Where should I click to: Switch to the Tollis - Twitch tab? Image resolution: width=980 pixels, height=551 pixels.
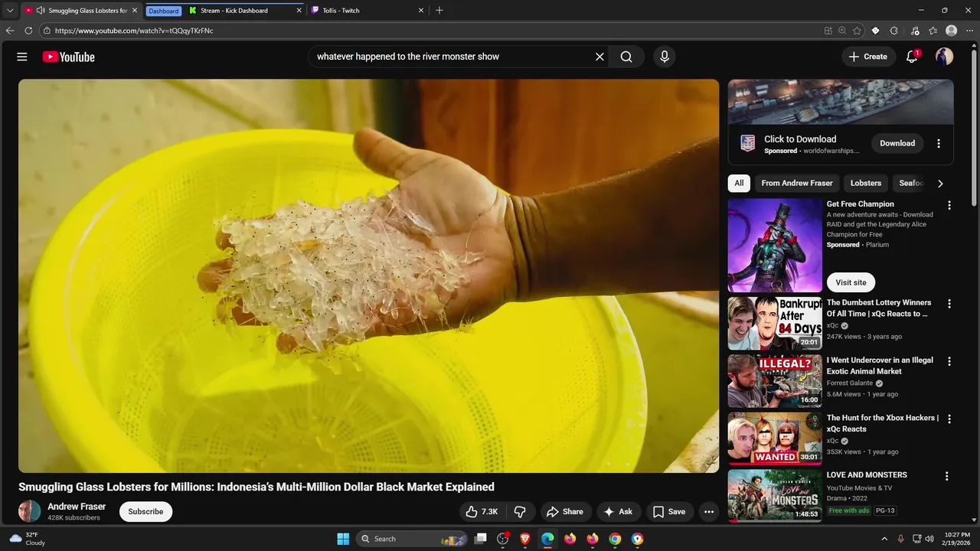pos(368,11)
